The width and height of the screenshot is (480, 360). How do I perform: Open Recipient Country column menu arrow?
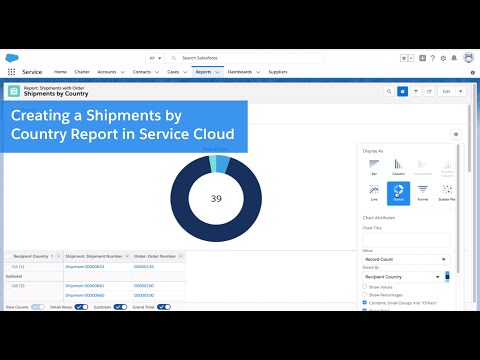(58, 256)
